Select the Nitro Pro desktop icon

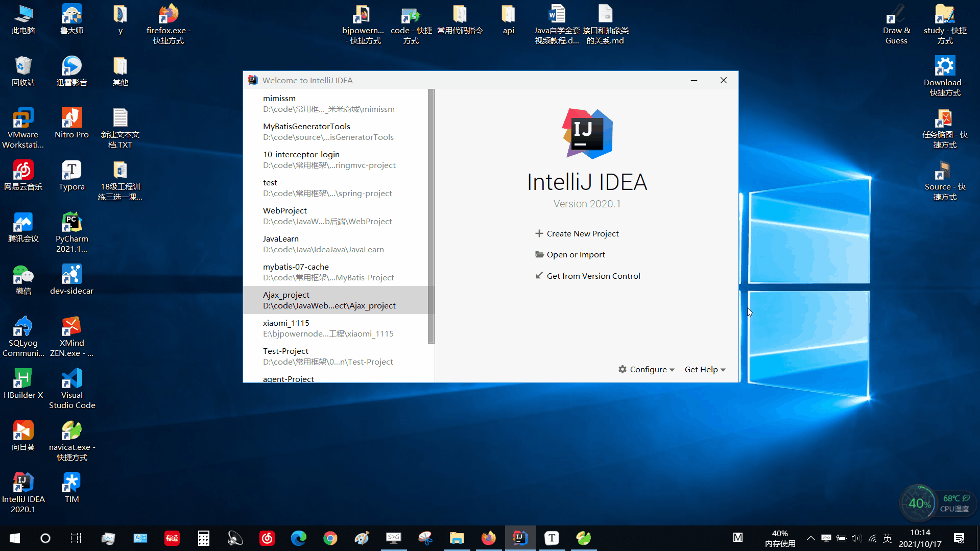[72, 124]
